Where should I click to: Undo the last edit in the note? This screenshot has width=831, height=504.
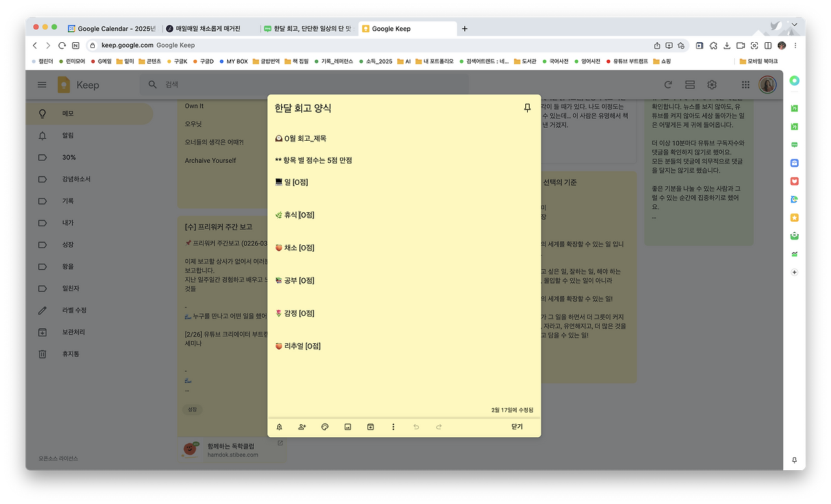click(x=416, y=427)
